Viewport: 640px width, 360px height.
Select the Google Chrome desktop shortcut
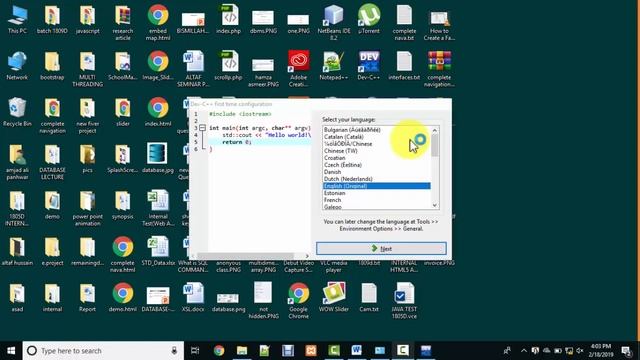point(298,300)
